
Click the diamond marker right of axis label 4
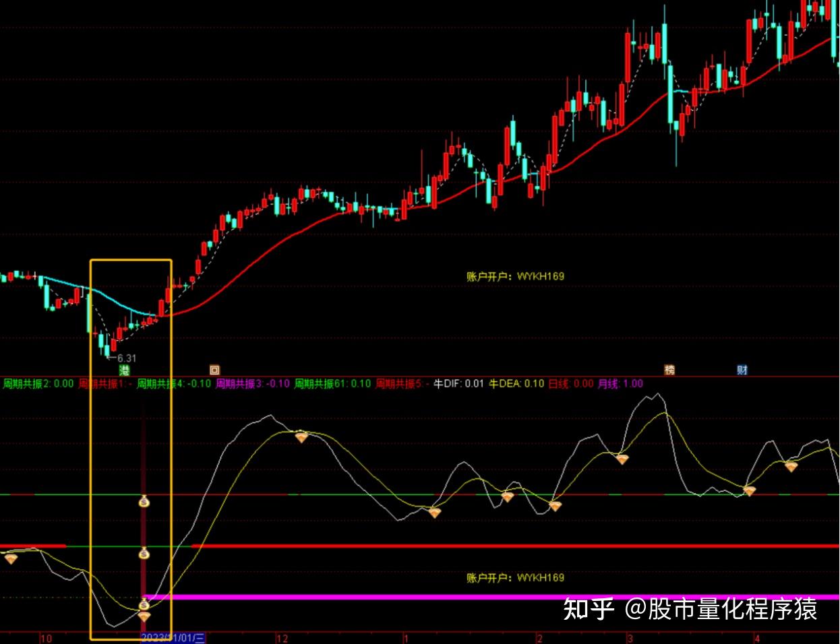point(791,466)
